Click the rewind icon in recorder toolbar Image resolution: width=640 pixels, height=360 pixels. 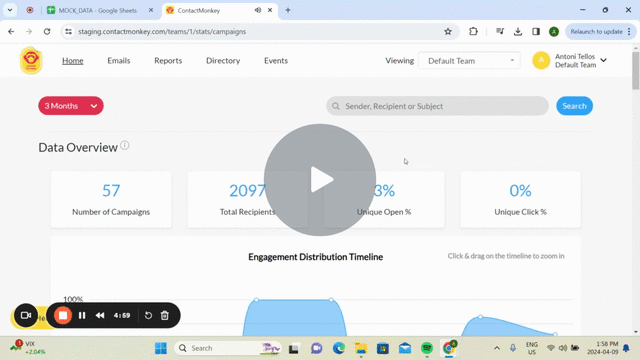(100, 316)
